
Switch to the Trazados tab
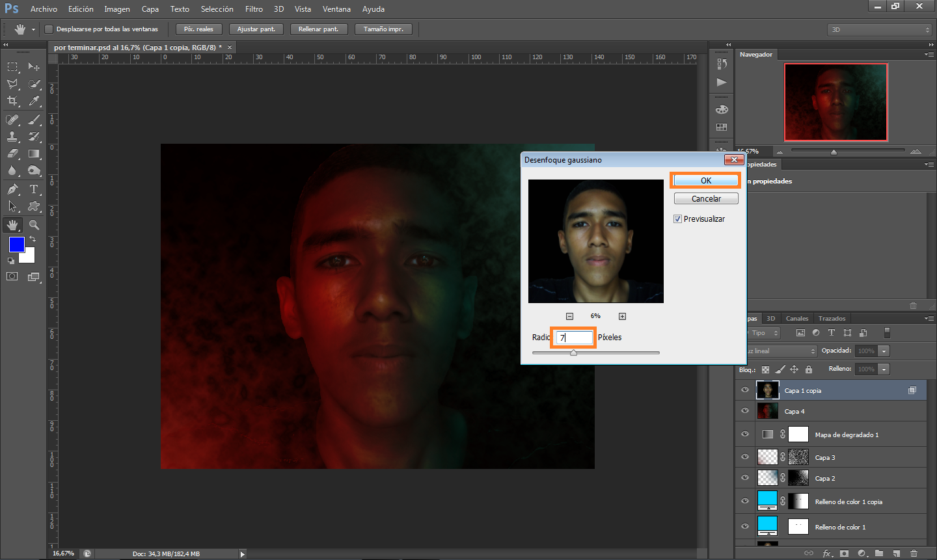pyautogui.click(x=832, y=319)
